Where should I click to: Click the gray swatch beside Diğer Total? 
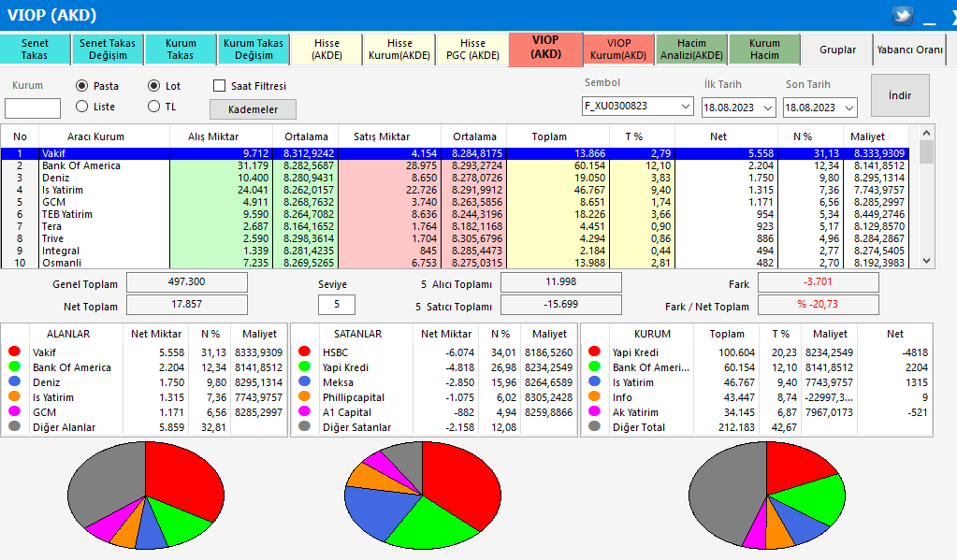click(x=594, y=426)
